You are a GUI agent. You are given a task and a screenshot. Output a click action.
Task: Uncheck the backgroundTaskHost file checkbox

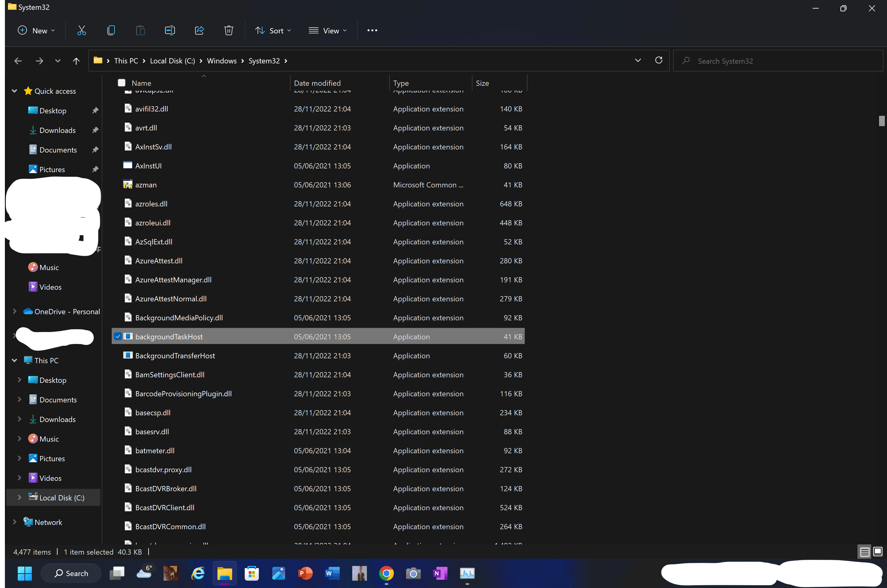click(x=118, y=336)
